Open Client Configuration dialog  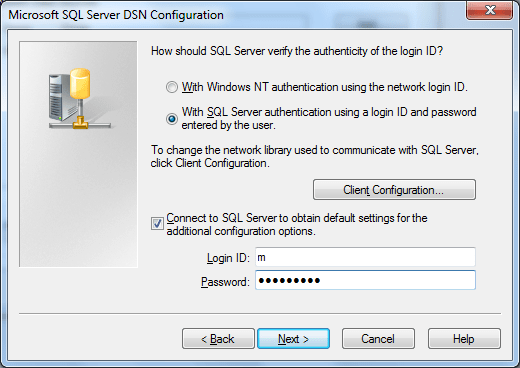(394, 190)
